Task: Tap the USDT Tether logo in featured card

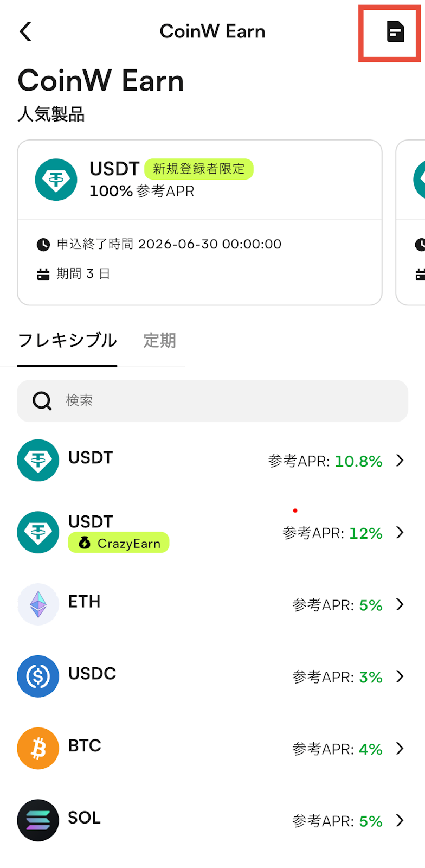Action: (x=56, y=180)
